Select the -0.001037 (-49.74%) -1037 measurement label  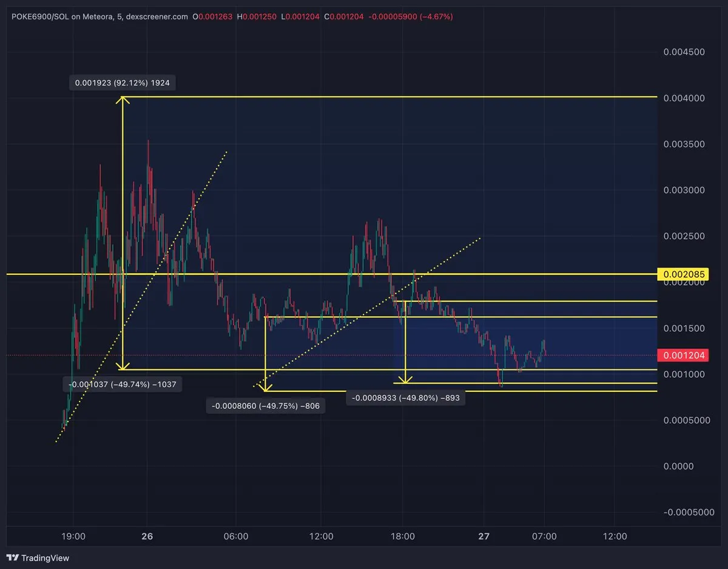[123, 384]
